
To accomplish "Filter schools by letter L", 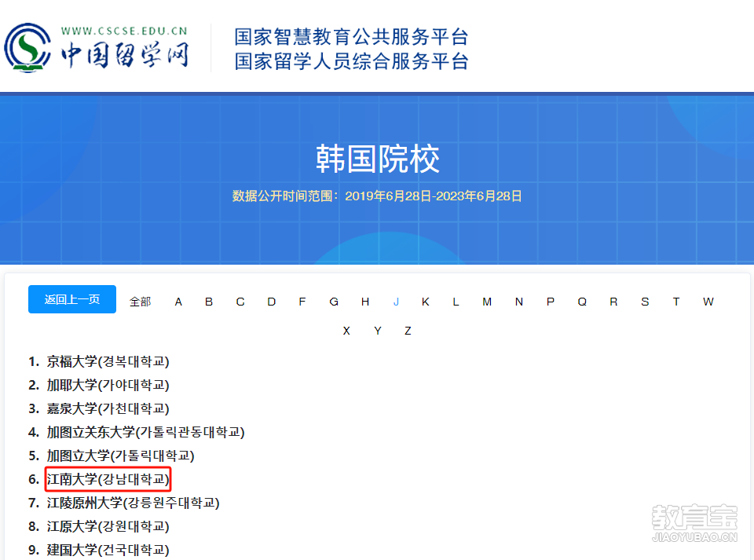I will click(x=456, y=302).
